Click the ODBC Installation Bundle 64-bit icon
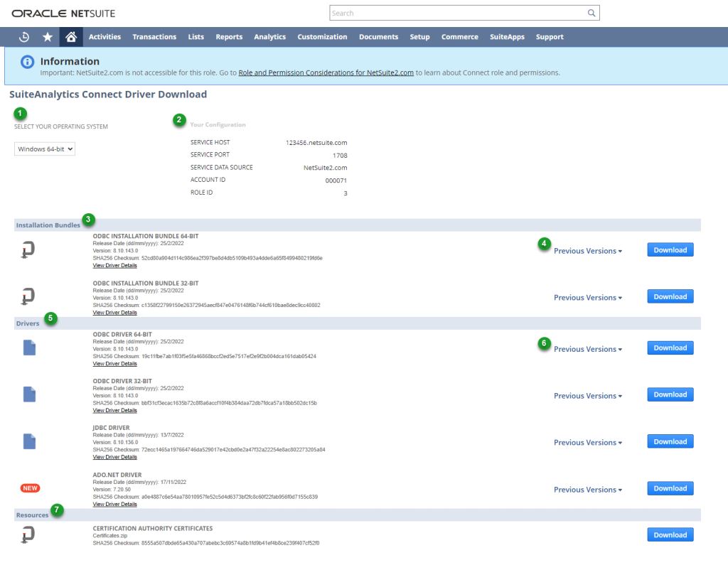The width and height of the screenshot is (728, 565). [x=28, y=249]
